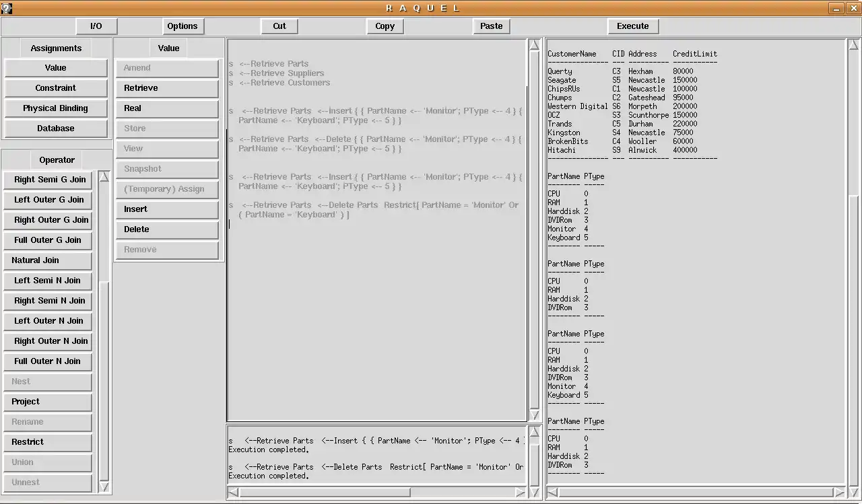This screenshot has width=862, height=504.
Task: Click the greyed View button
Action: 168,149
